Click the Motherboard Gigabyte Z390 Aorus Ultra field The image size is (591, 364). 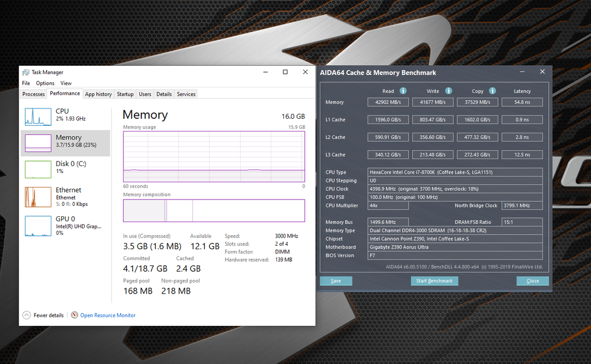pos(455,247)
